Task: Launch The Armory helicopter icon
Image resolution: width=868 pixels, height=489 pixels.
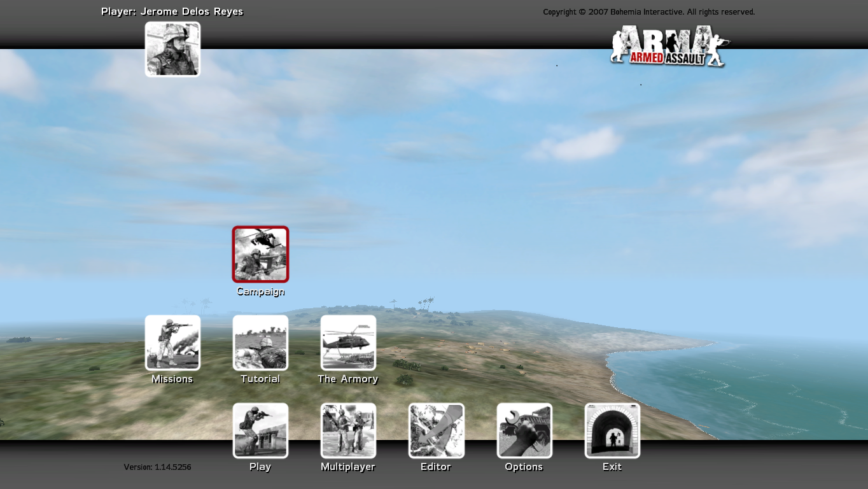Action: [348, 343]
